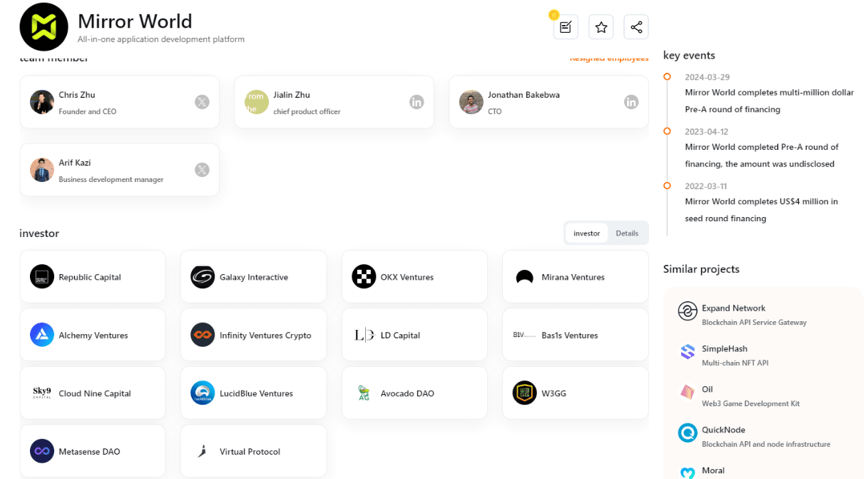
Task: Click the Avocado DAO logo icon
Action: [x=364, y=393]
